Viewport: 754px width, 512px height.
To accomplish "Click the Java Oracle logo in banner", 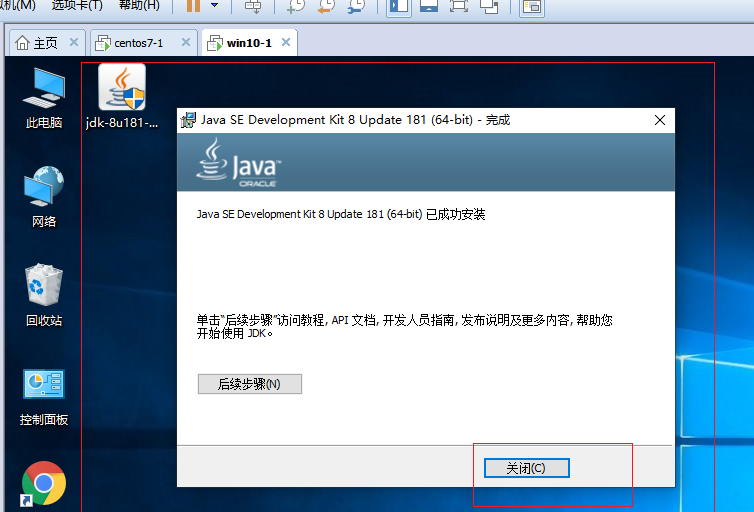I will 238,162.
